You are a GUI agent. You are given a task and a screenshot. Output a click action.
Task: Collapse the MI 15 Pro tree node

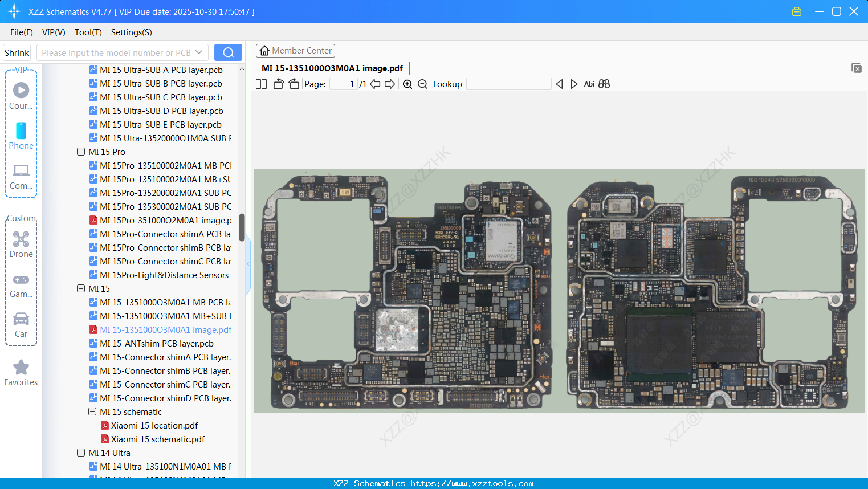(x=81, y=152)
